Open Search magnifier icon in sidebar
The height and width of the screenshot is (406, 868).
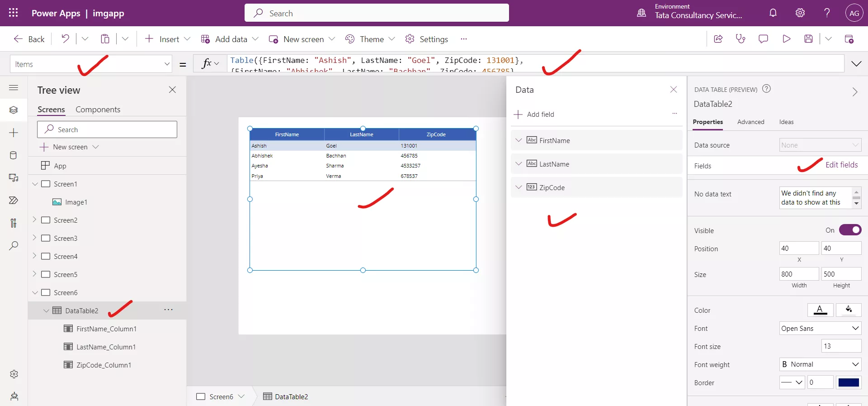pyautogui.click(x=14, y=246)
